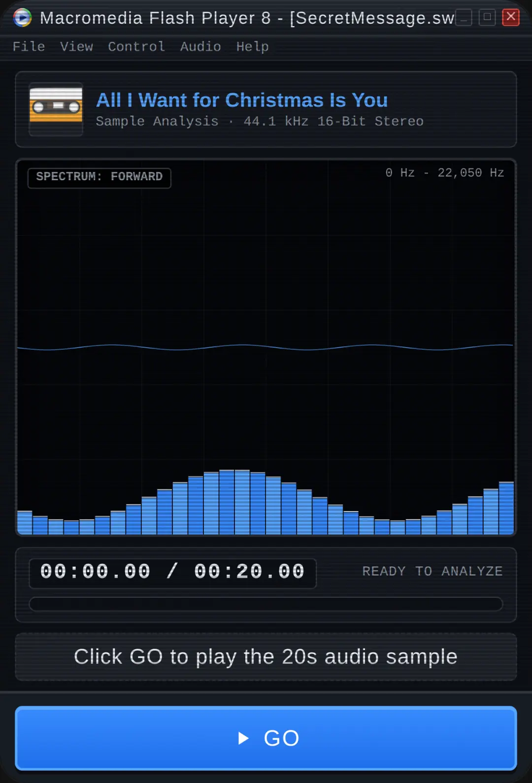Screen dimensions: 532x783
Task: Click the playback progress bar
Action: 266,604
